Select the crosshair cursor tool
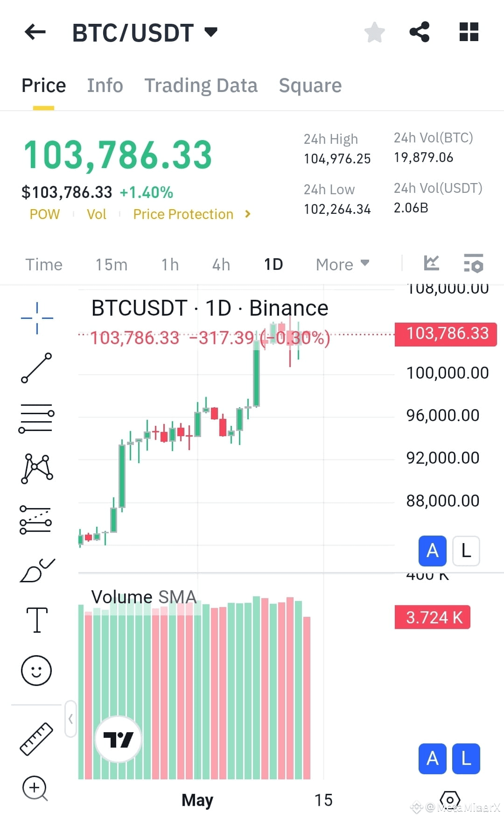 37,318
